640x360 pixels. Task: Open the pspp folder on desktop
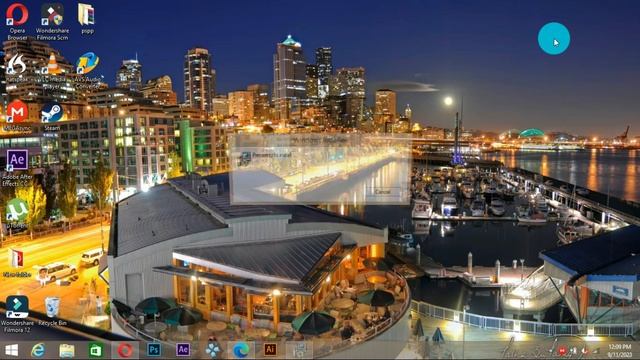87,18
